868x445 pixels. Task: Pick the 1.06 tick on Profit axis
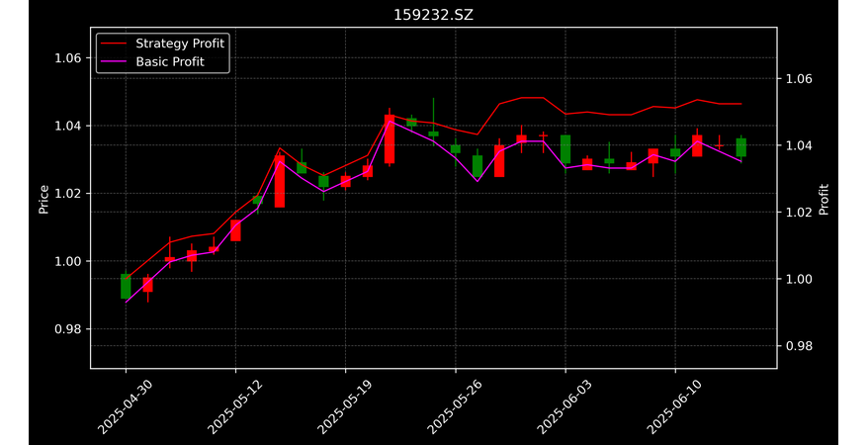[x=799, y=79]
